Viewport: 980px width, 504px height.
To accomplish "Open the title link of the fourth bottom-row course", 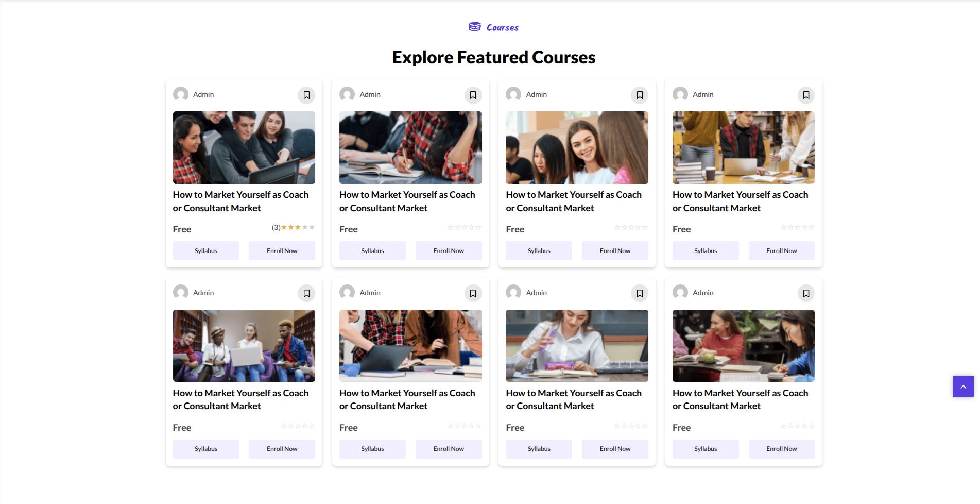I will (x=740, y=399).
